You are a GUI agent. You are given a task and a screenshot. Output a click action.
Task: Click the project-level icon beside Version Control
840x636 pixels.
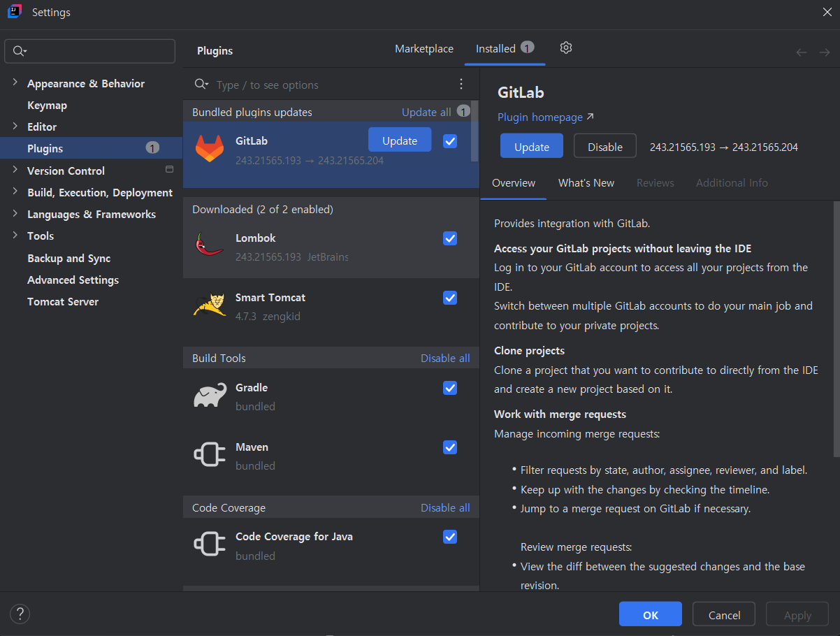(x=169, y=169)
